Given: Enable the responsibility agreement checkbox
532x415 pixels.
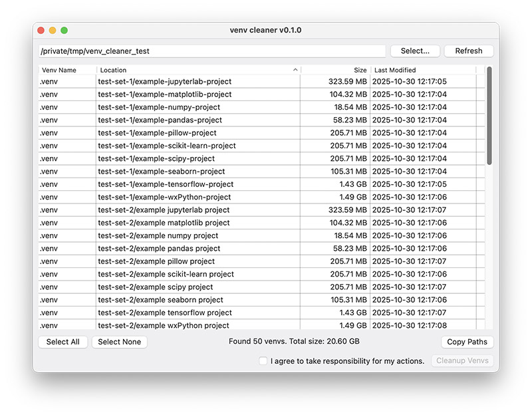Looking at the screenshot, I should (263, 361).
